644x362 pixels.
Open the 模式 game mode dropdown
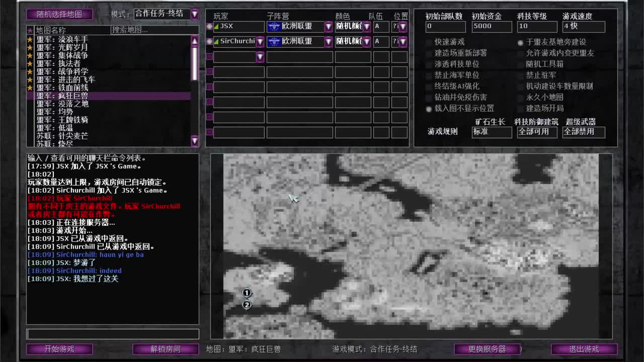pos(195,14)
